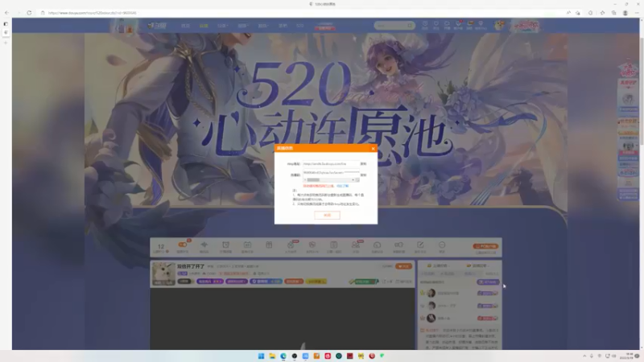Image resolution: width=644 pixels, height=362 pixels.
Task: Open the gift box icon in the toolbar
Action: 269,245
